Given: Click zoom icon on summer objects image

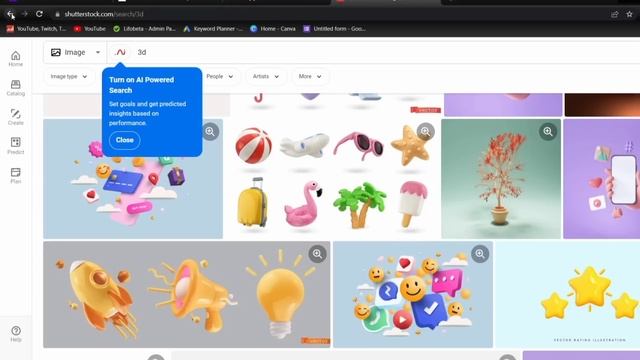Looking at the screenshot, I should 425,131.
